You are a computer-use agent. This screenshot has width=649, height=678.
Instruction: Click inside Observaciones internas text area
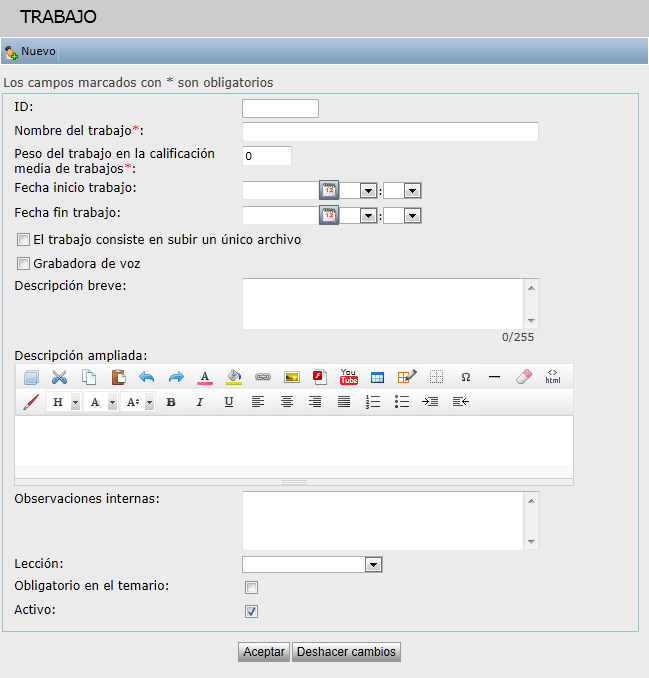click(383, 521)
